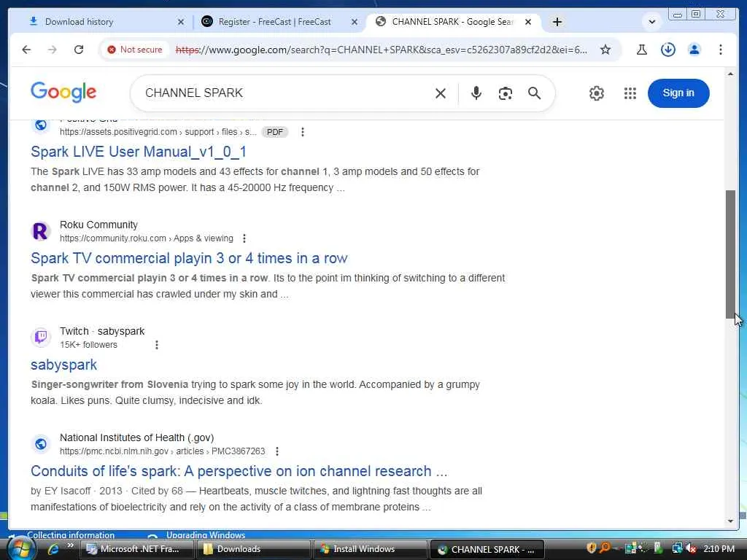Open the Chrome three-dot menu
Screen dimensions: 747x560
pos(720,50)
